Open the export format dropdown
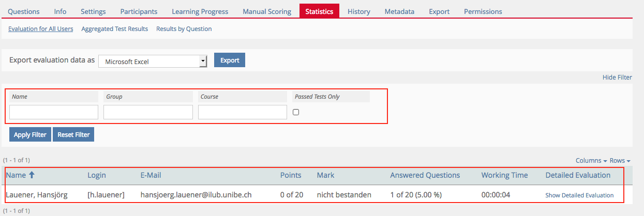Screen dimensions: 644x216 coord(153,61)
